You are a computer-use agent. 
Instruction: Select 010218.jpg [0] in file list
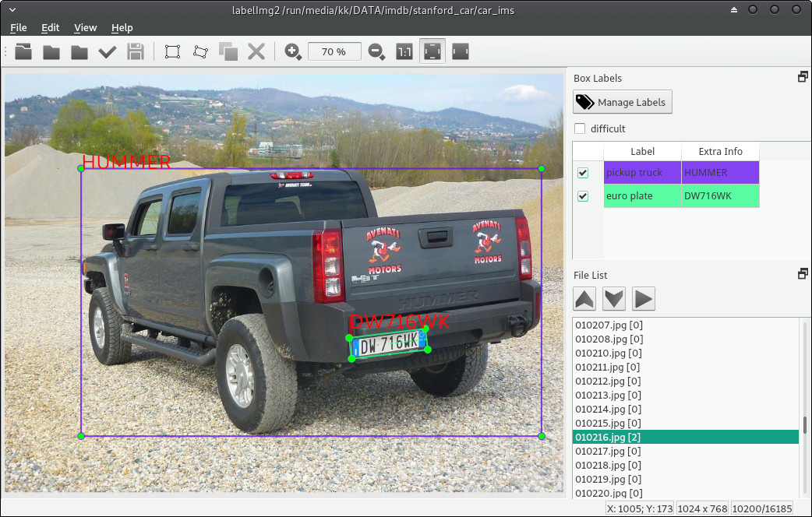[686, 465]
